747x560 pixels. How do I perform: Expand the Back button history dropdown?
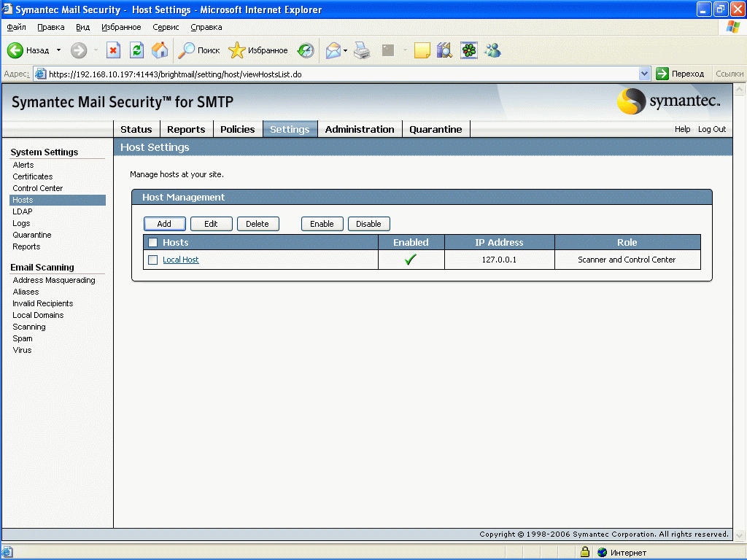click(x=59, y=50)
